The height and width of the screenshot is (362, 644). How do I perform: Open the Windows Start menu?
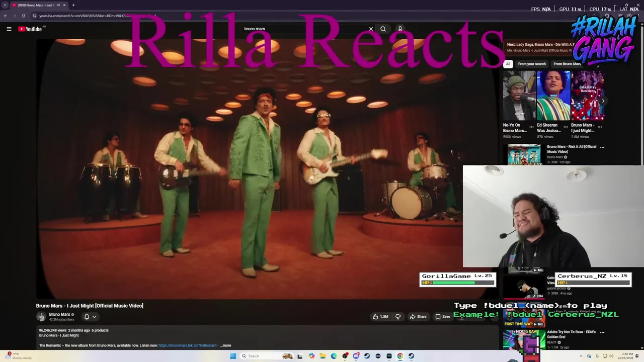tap(233, 356)
